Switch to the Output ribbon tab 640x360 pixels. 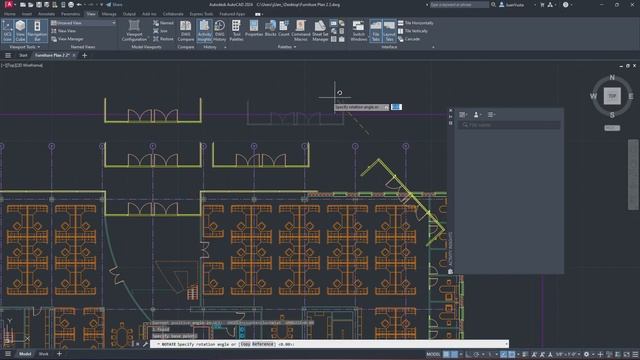pyautogui.click(x=129, y=14)
